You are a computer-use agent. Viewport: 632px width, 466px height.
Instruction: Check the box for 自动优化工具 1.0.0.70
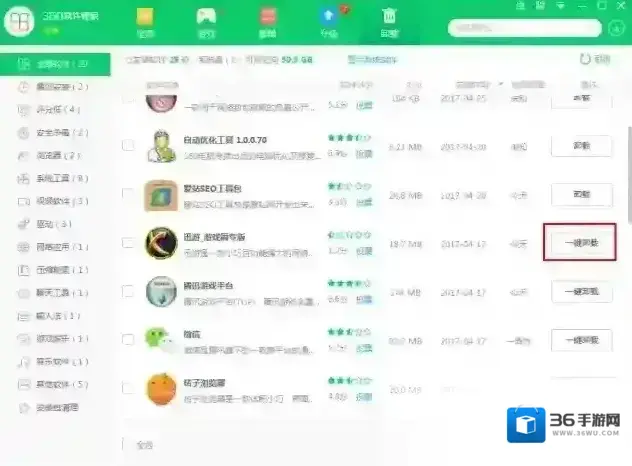[x=128, y=145]
